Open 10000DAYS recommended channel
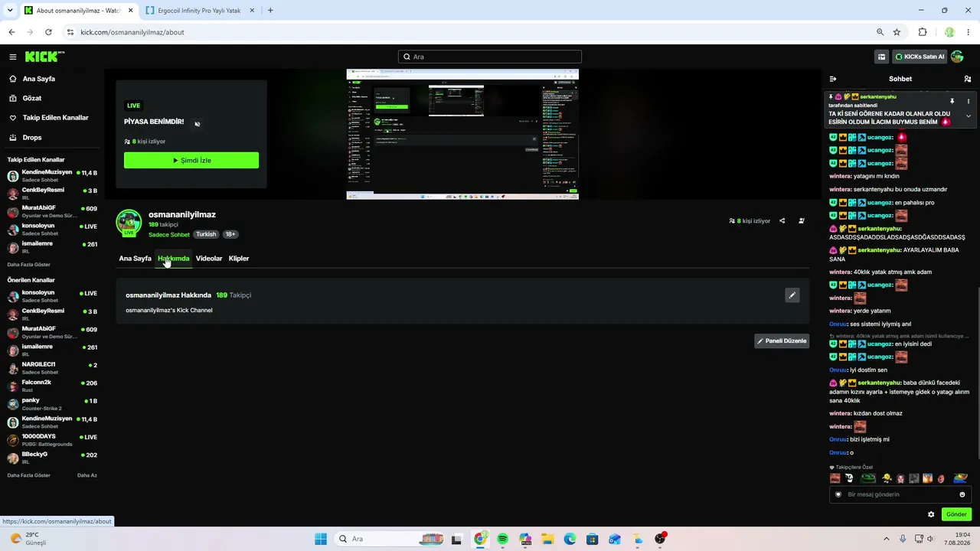 click(x=52, y=440)
